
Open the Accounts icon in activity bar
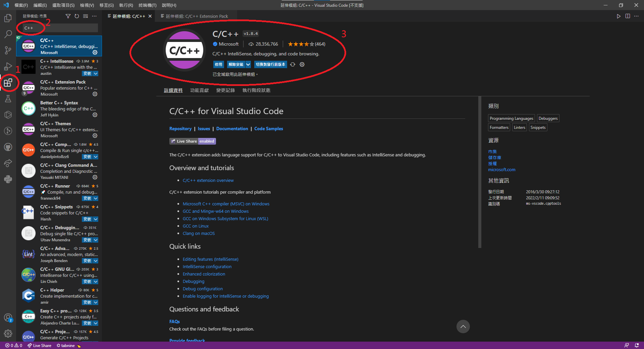point(8,317)
